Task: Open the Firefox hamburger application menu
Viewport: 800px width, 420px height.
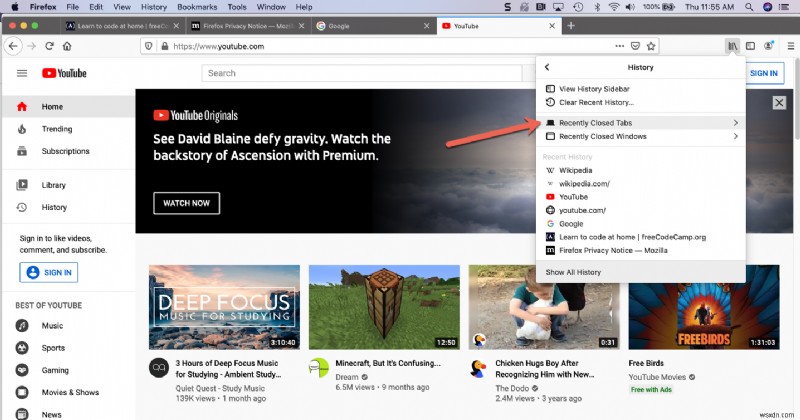Action: [x=790, y=46]
